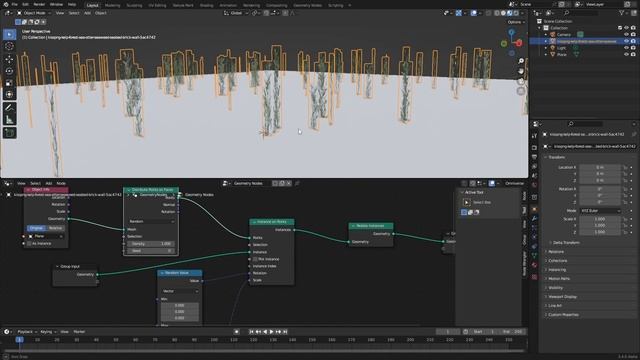
Task: Enable Pick Instance checkbox in Instance on Points
Action: pyautogui.click(x=256, y=259)
